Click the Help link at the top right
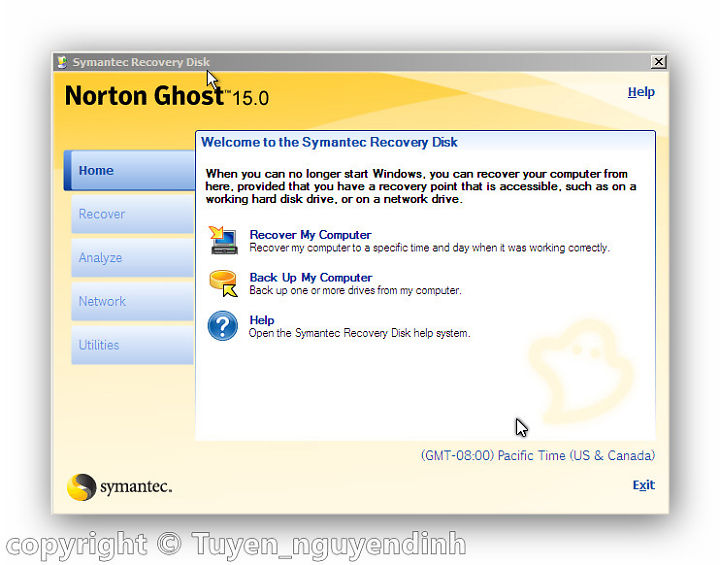The height and width of the screenshot is (565, 720). [641, 92]
